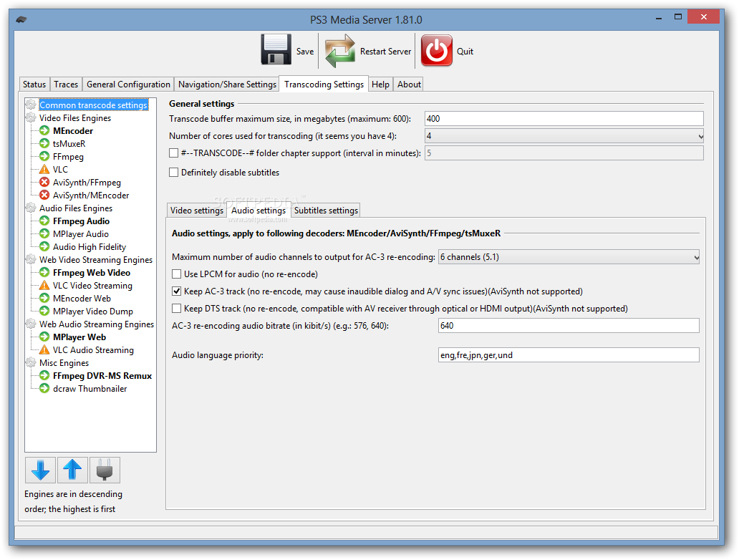The height and width of the screenshot is (560, 739).
Task: Enable Keep DTS track checkbox
Action: pyautogui.click(x=177, y=308)
